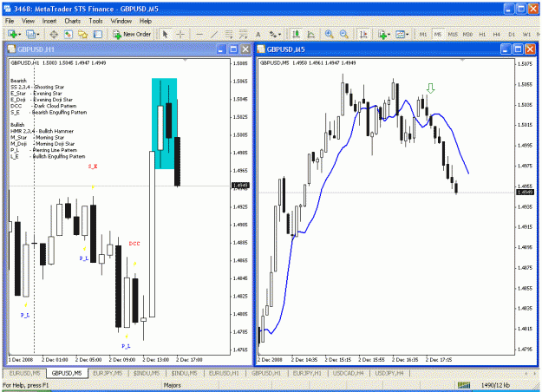Expand the Templates dropdown arrow
The width and height of the screenshot is (542, 392).
coord(408,35)
